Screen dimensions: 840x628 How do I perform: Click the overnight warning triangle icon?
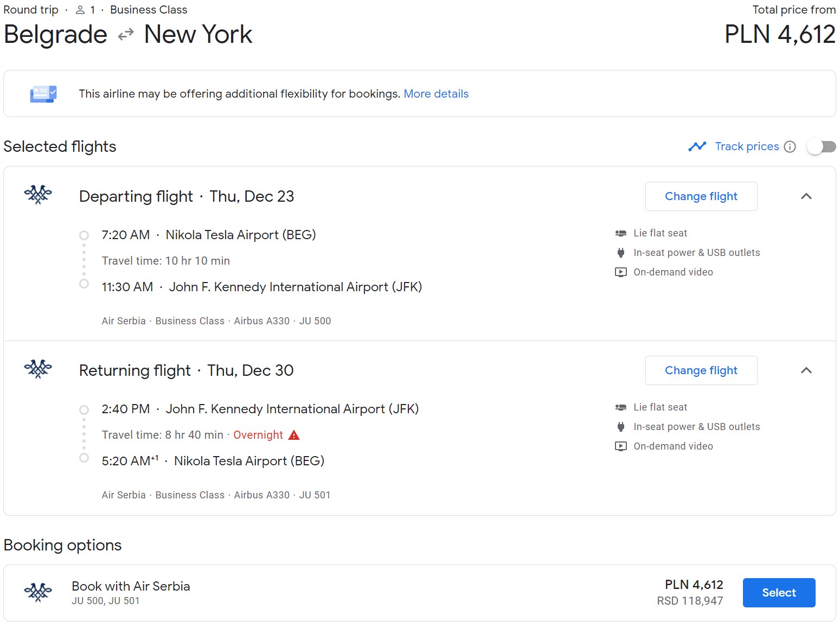(294, 435)
